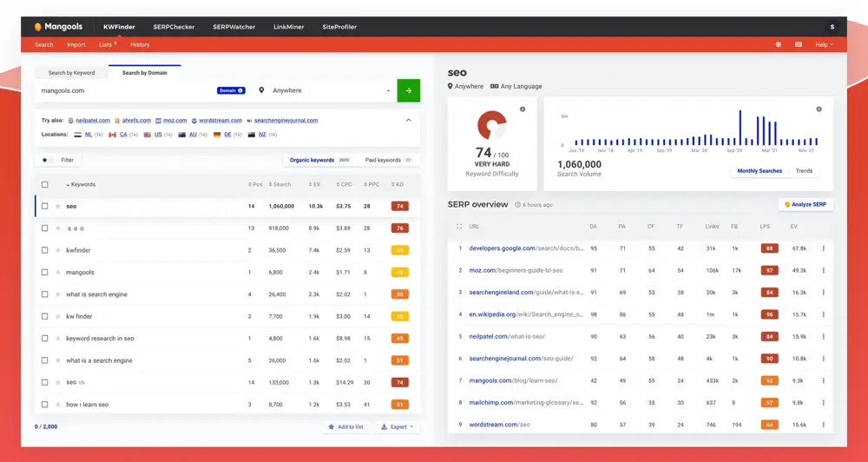Open the Export dropdown
The height and width of the screenshot is (462, 868).
(x=398, y=427)
